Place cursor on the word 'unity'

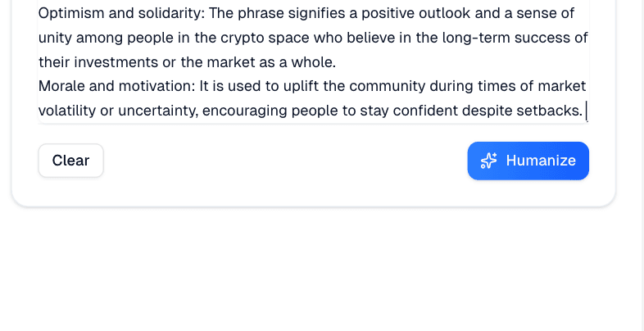54,38
